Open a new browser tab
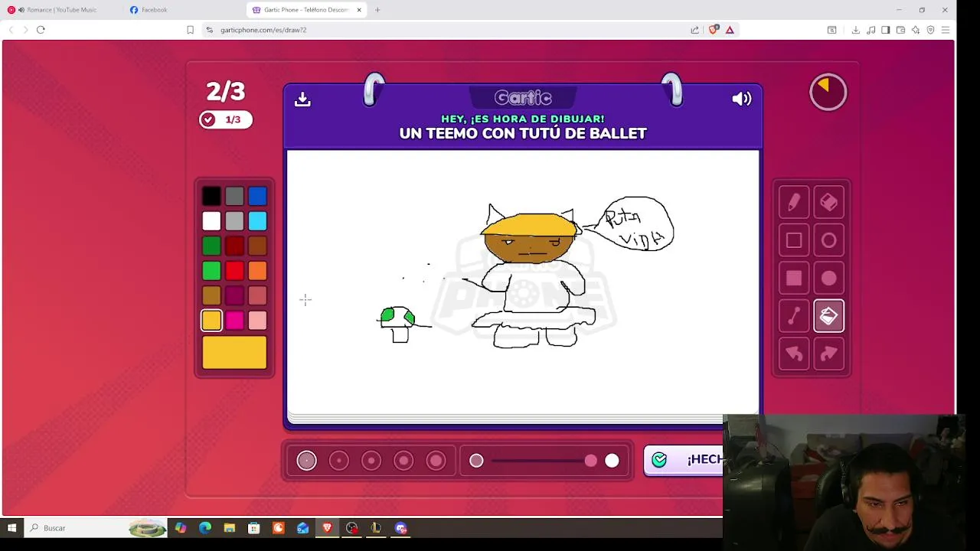Screen dimensions: 980x551 click(377, 10)
